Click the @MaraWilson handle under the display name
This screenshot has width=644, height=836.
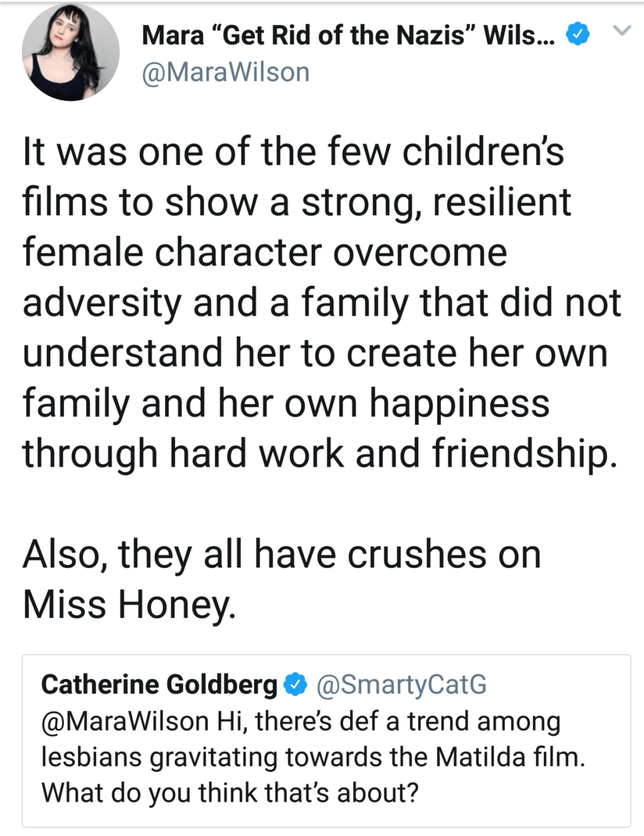pos(225,73)
